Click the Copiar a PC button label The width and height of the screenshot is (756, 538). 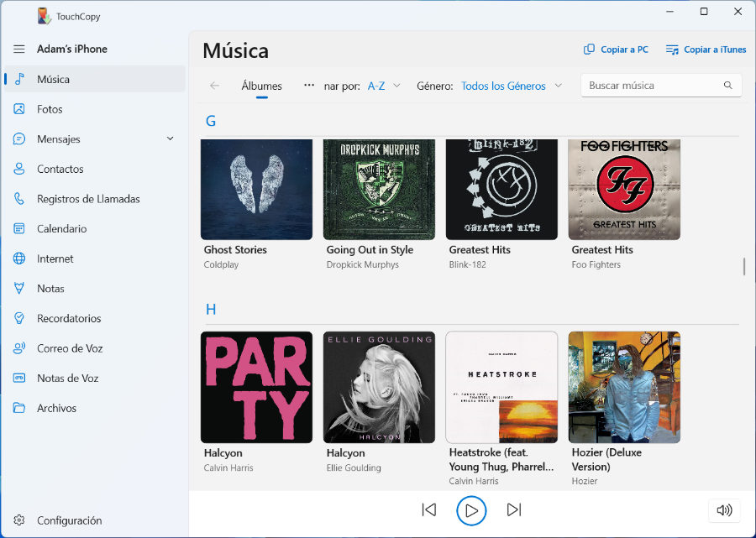[x=624, y=50]
